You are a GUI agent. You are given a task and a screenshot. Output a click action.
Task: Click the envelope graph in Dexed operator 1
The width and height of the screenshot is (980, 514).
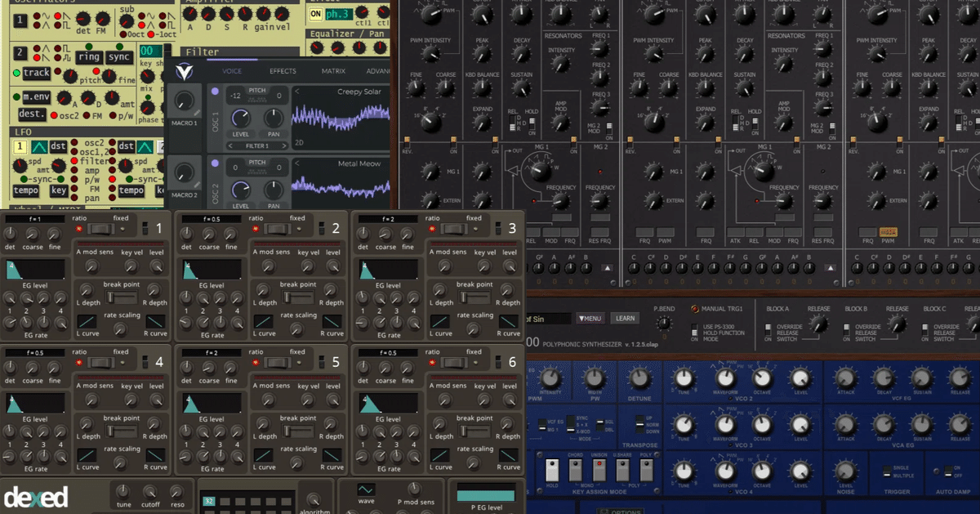pos(35,270)
